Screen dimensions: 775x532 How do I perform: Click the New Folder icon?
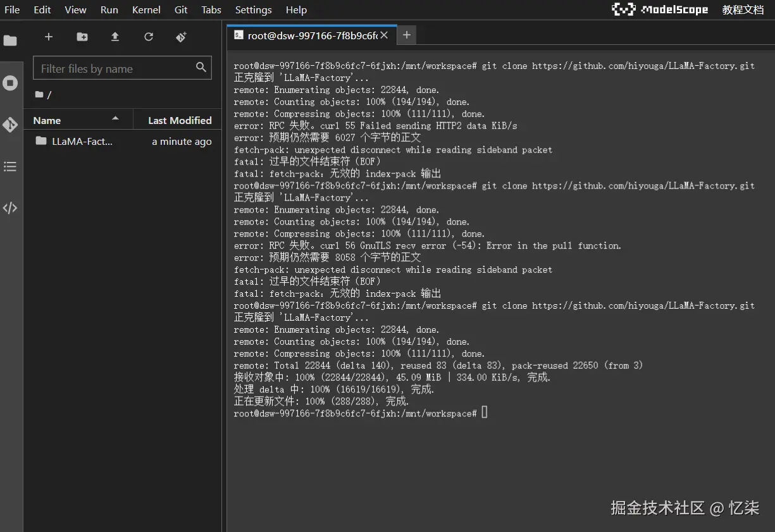(x=82, y=37)
